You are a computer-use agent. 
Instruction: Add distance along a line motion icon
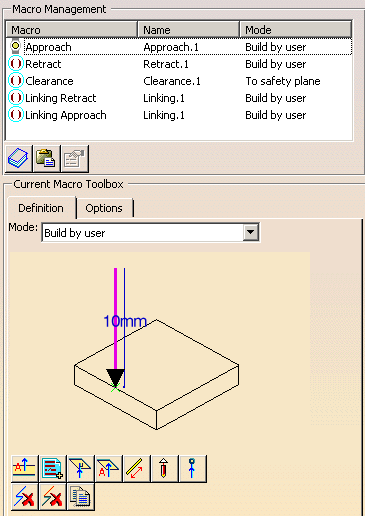[x=137, y=468]
